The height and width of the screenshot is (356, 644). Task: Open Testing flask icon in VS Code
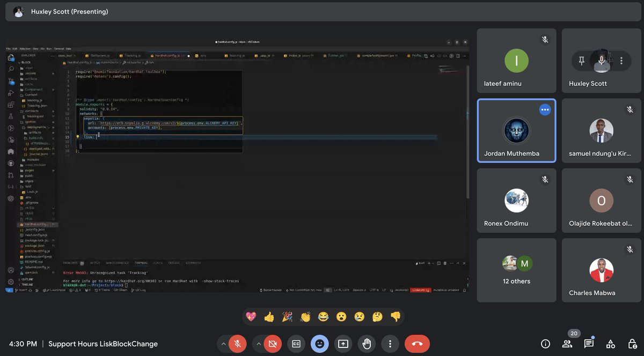(x=11, y=116)
